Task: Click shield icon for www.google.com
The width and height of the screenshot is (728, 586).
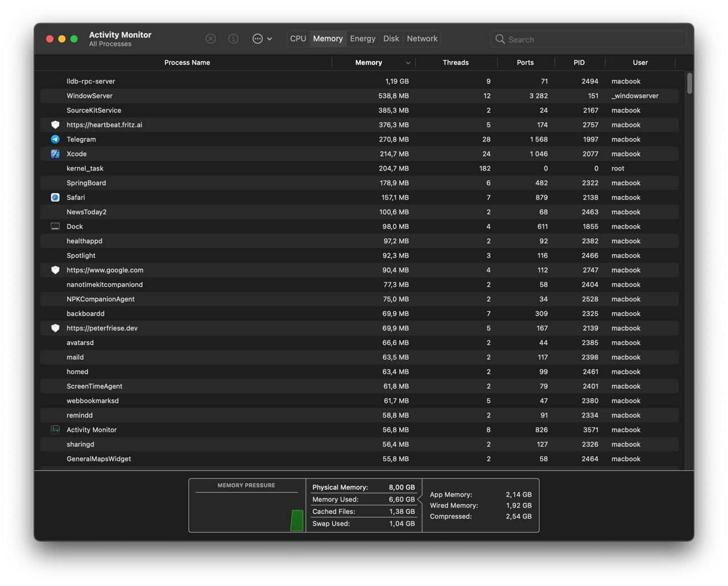Action: coord(55,270)
